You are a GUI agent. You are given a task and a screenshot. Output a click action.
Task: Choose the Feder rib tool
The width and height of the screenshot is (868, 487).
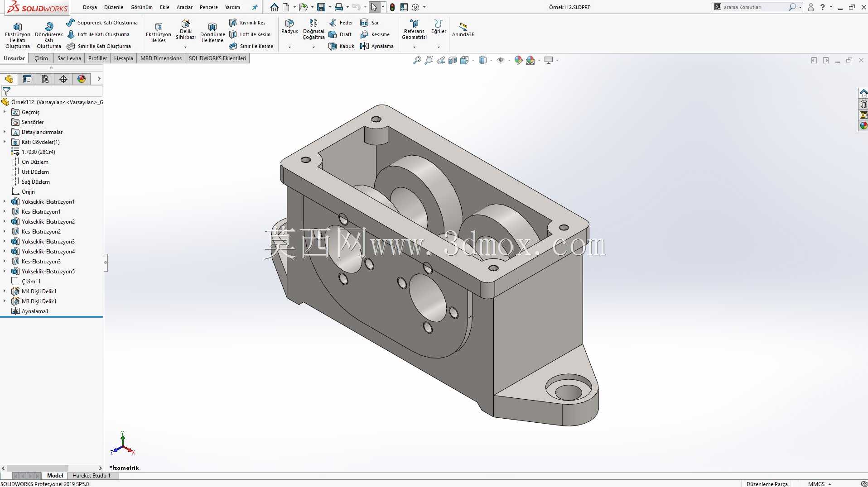pos(341,23)
